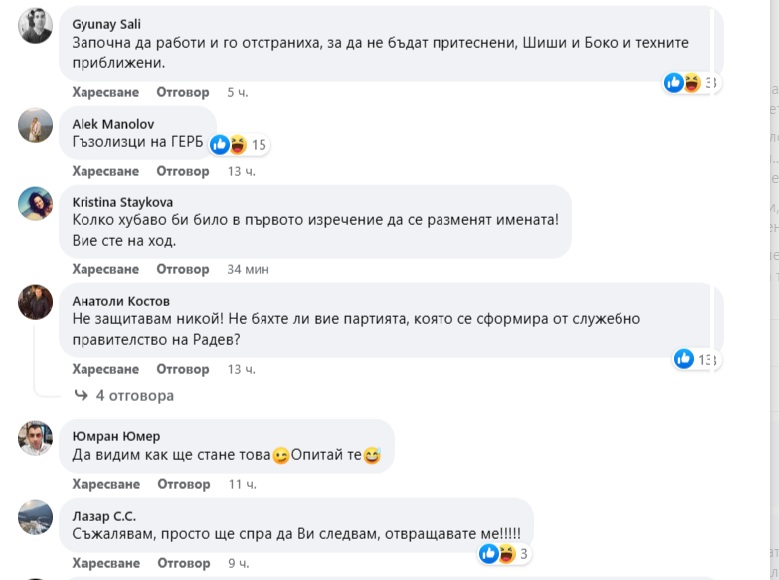Reply to Лазар С.С.'s comment
This screenshot has height=580, width=779.
[183, 563]
